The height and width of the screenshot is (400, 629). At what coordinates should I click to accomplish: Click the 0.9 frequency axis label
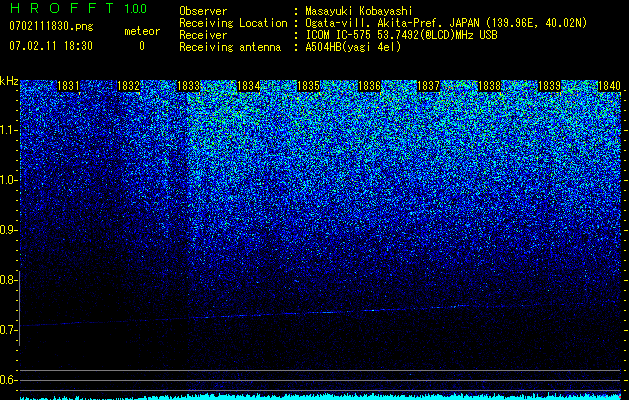9,230
